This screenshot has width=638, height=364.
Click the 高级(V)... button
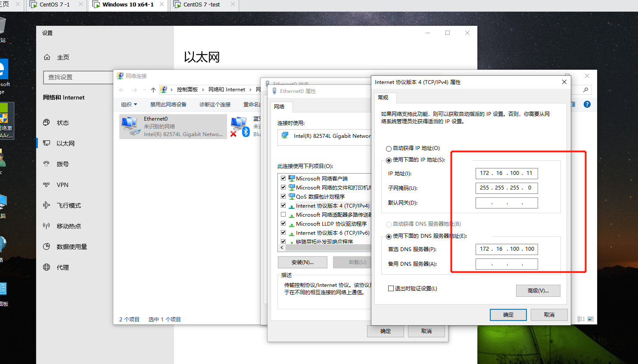[x=538, y=290]
